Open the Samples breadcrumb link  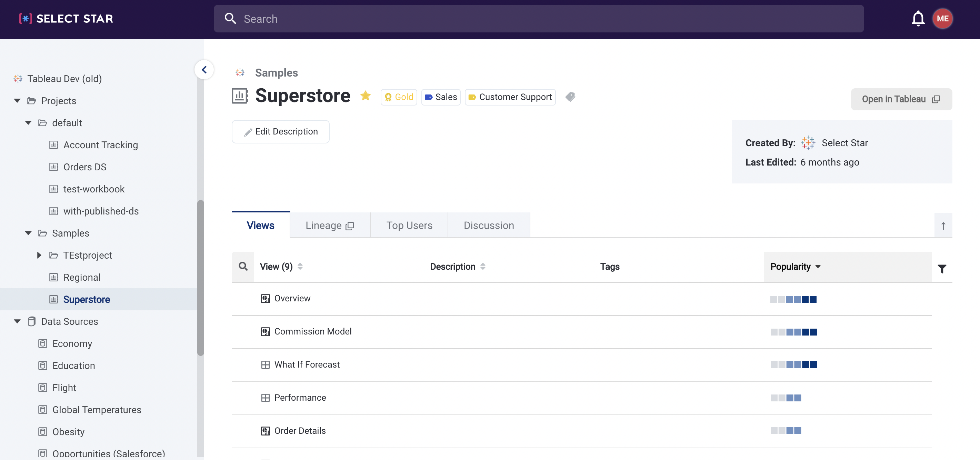276,72
